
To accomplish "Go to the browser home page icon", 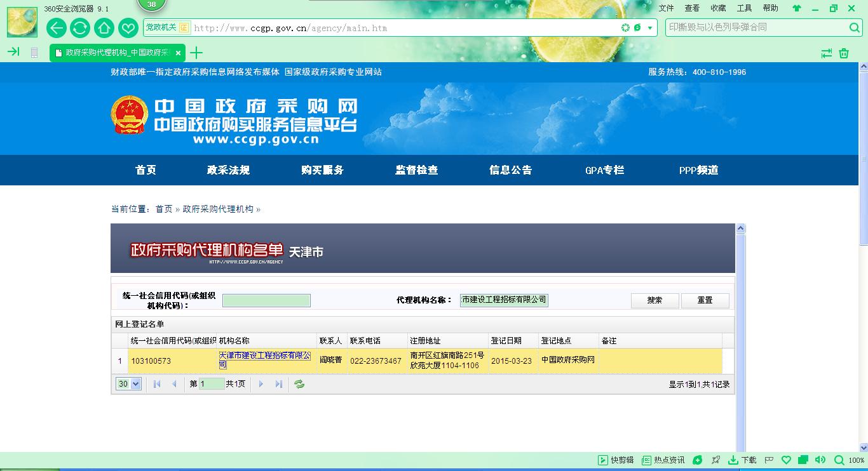I will tap(104, 28).
